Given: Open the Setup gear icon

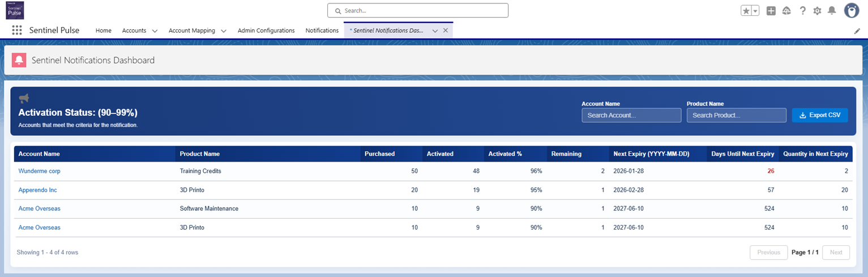Looking at the screenshot, I should click(817, 11).
